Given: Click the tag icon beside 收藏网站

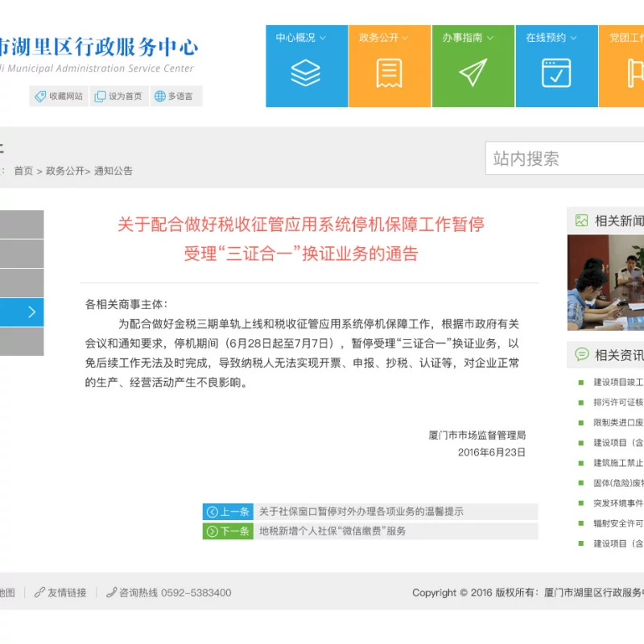Looking at the screenshot, I should click(x=39, y=97).
